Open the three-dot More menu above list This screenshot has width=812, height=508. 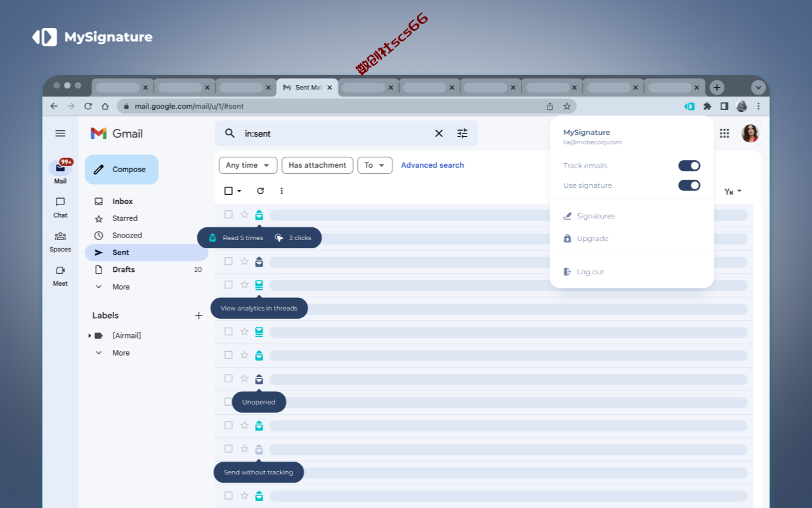[x=282, y=190]
